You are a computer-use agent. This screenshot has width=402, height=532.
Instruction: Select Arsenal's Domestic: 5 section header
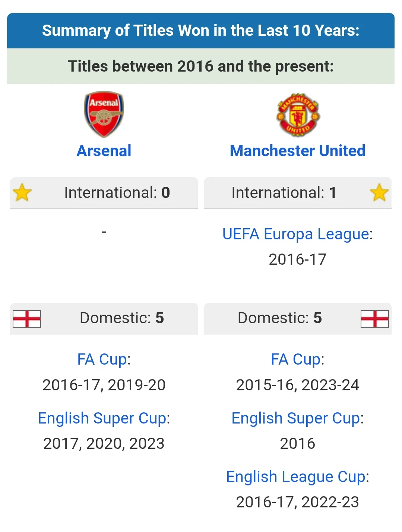click(x=122, y=318)
